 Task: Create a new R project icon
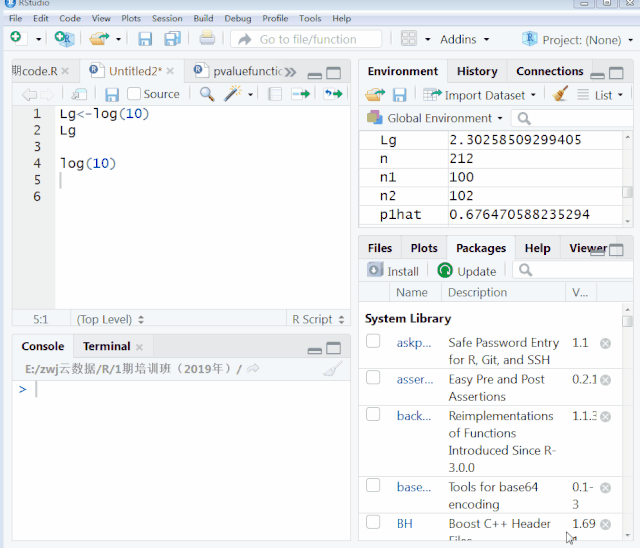click(64, 39)
